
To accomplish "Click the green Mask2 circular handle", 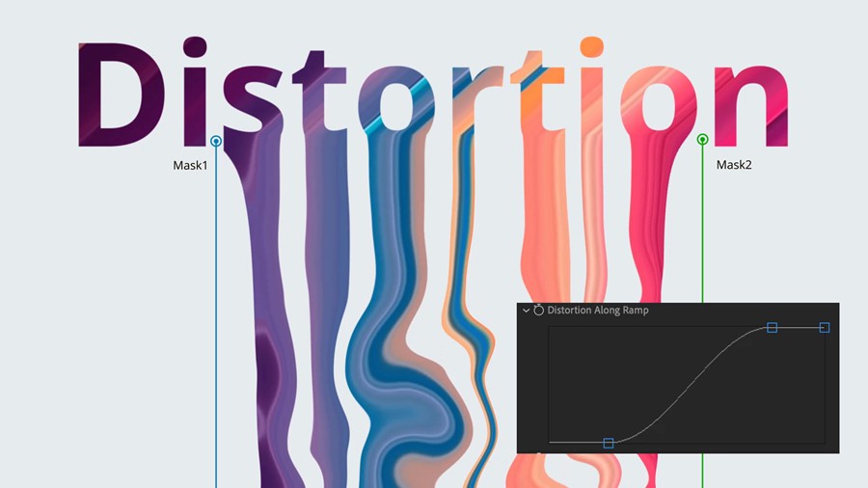I will (x=702, y=140).
